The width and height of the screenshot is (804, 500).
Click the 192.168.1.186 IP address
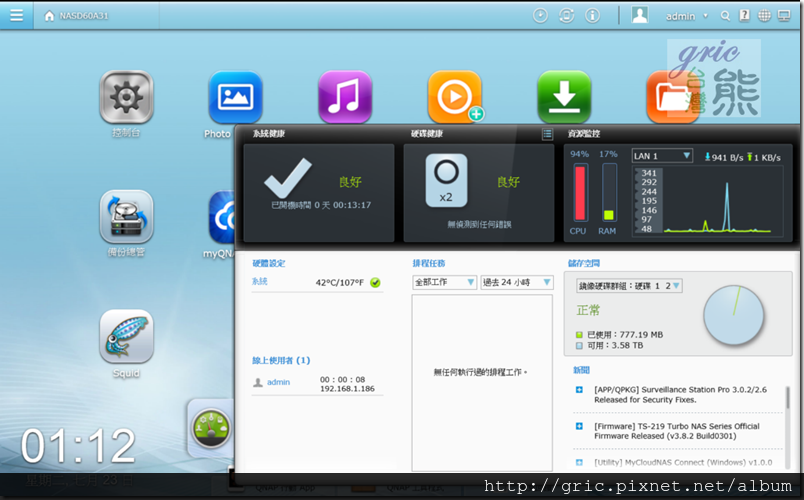pyautogui.click(x=347, y=389)
